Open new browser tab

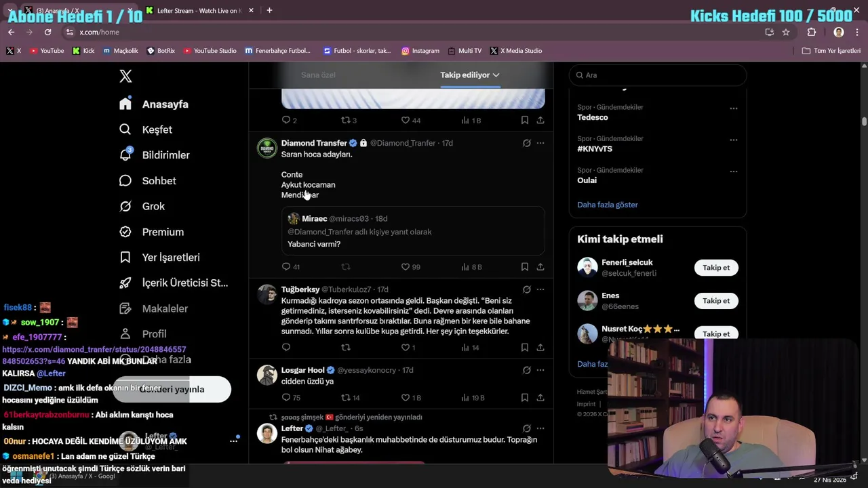point(269,10)
